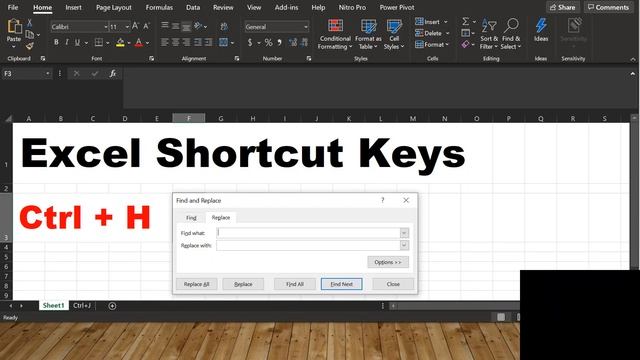Click the Clear eraser icon
The image size is (640, 360).
pos(465,44)
